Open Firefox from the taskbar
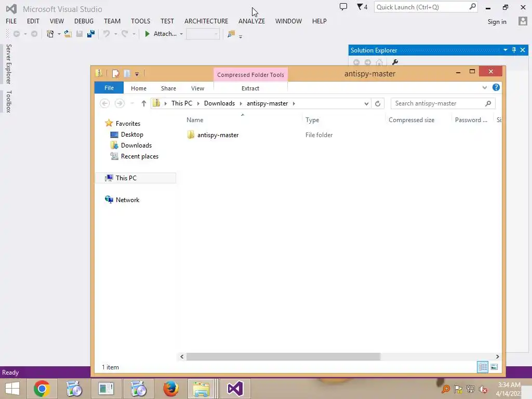The image size is (532, 399). (170, 389)
